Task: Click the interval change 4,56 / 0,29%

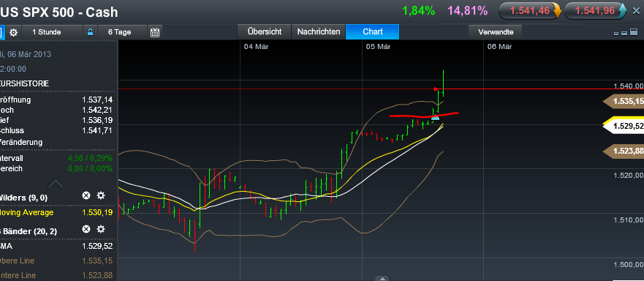Action: click(90, 158)
